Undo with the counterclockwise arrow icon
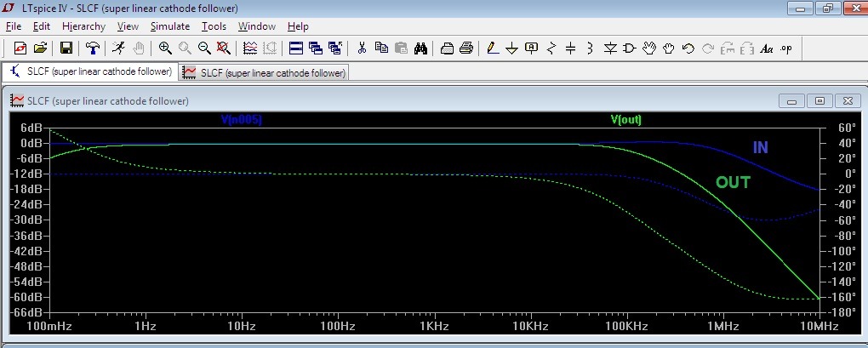Viewport: 868px width, 348px height. pos(688,48)
